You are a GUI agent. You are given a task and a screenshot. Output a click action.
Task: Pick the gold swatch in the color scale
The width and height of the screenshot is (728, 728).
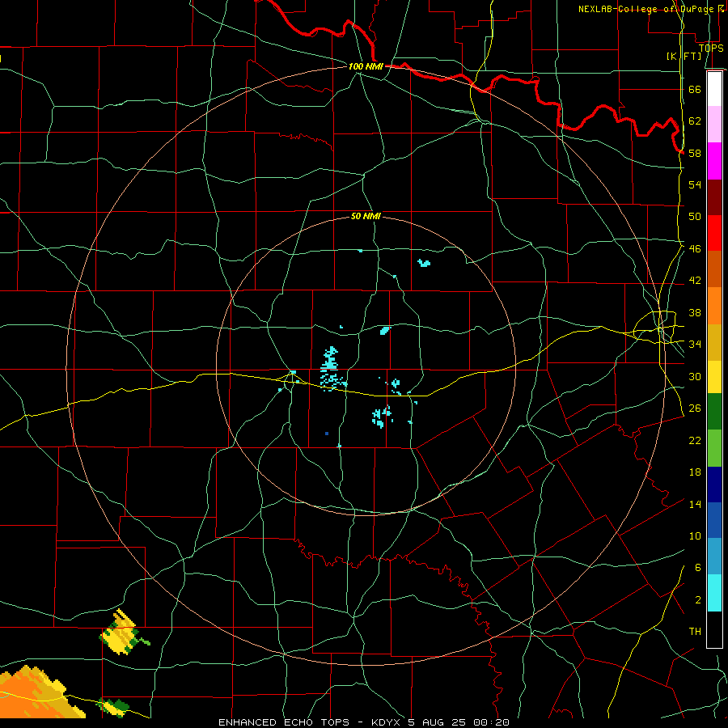714,342
